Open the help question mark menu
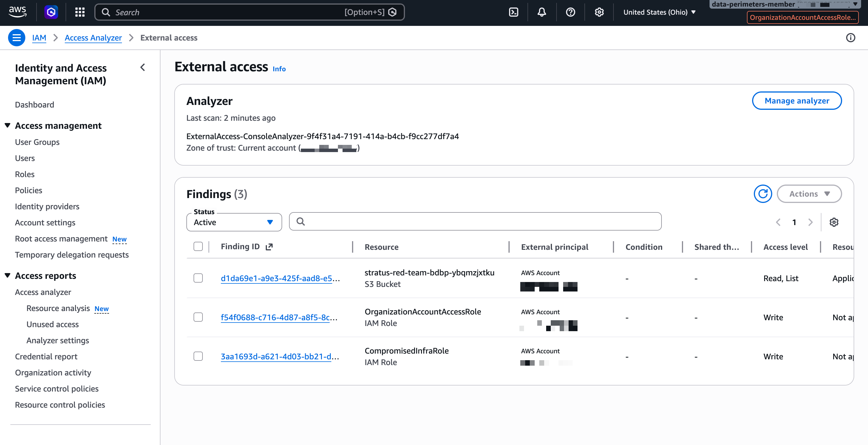This screenshot has width=868, height=445. (570, 12)
